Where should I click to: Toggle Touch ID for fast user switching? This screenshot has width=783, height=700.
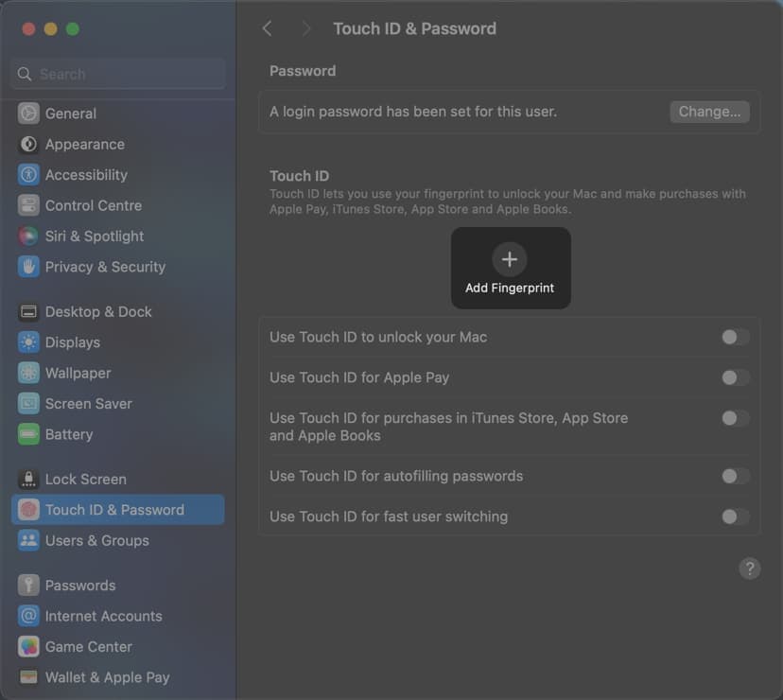735,516
